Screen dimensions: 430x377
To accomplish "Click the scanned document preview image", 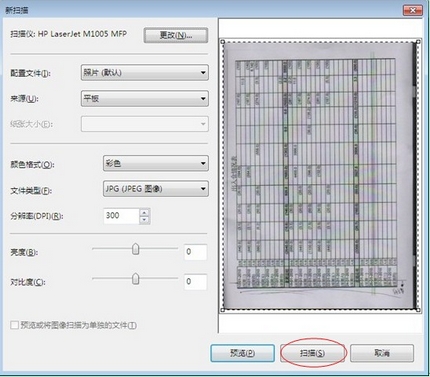I will (x=320, y=176).
